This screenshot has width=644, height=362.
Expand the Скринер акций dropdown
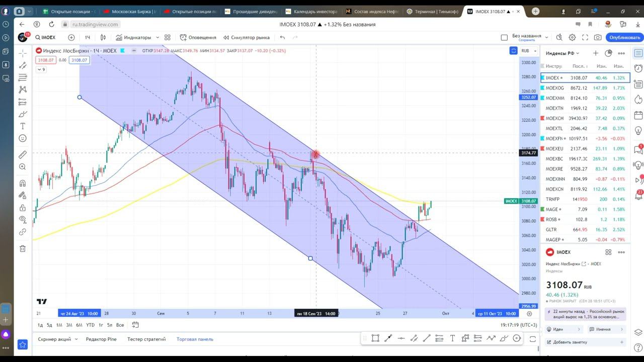[57, 339]
